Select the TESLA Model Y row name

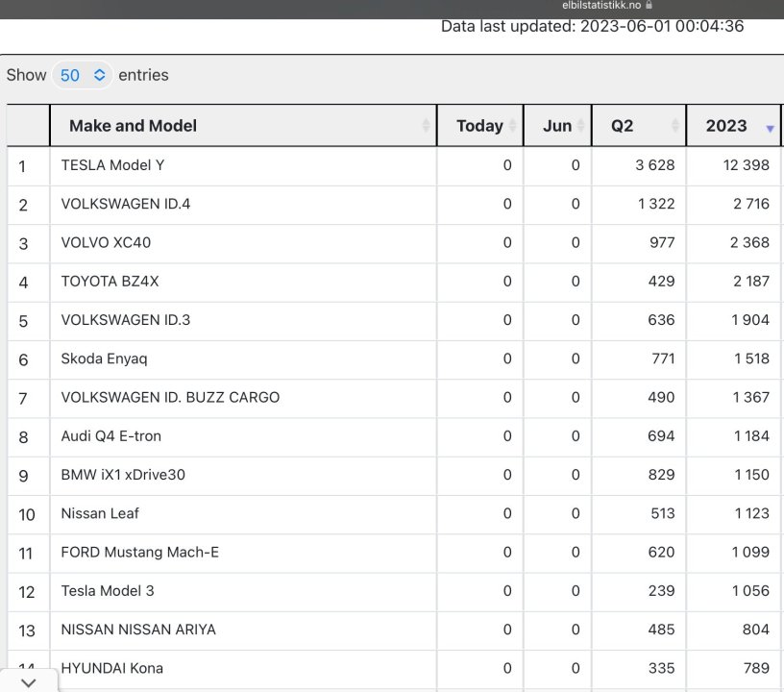pyautogui.click(x=112, y=165)
